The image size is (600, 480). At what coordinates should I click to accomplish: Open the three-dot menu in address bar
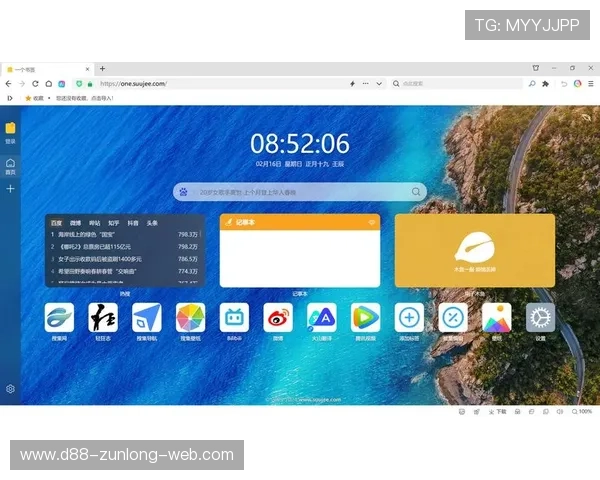366,83
